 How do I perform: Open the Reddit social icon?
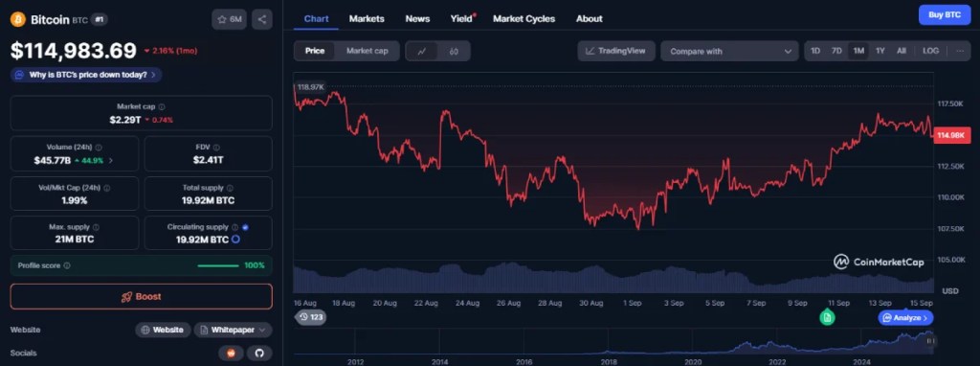[232, 353]
